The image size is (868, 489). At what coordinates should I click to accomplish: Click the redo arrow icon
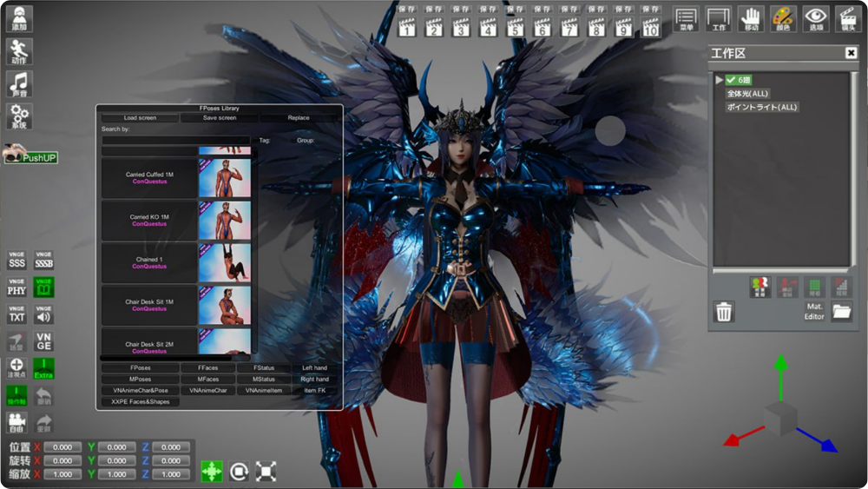43,423
